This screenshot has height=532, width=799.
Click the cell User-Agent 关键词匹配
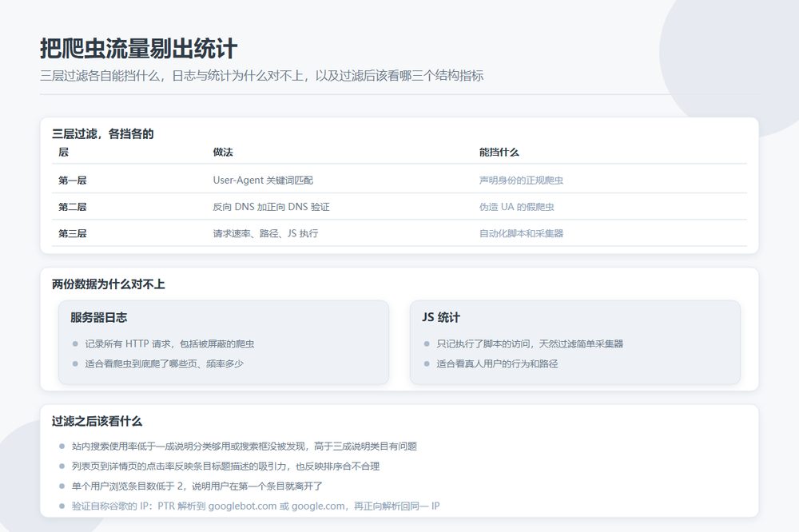[263, 180]
